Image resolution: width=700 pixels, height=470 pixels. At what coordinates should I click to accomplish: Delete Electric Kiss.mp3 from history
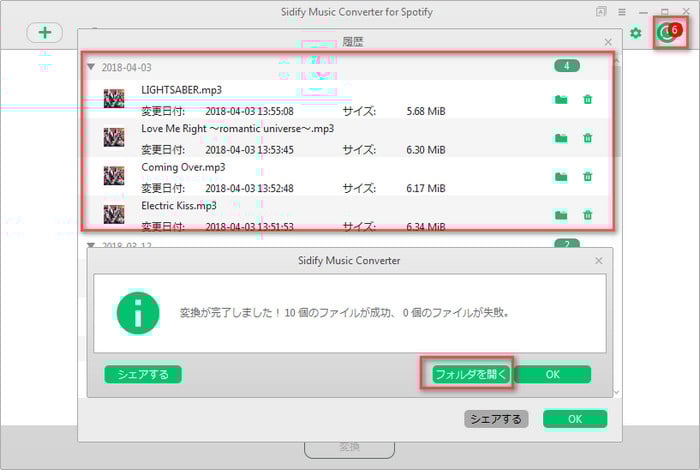pyautogui.click(x=588, y=215)
